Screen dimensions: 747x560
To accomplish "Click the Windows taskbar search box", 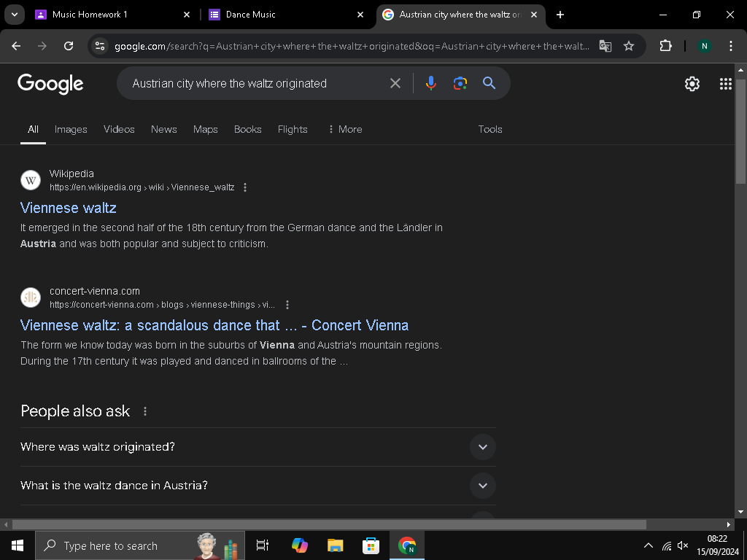I will 140,545.
